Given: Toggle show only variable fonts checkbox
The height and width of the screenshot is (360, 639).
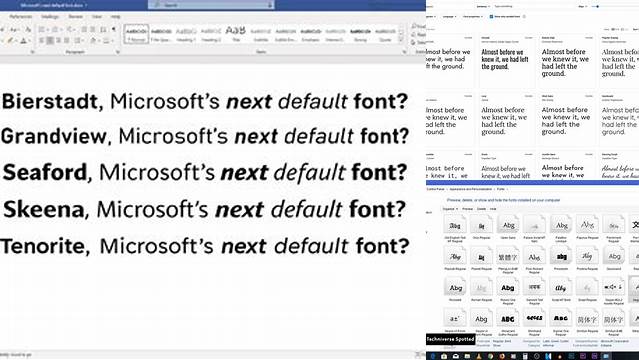Looking at the screenshot, I should (491, 17).
